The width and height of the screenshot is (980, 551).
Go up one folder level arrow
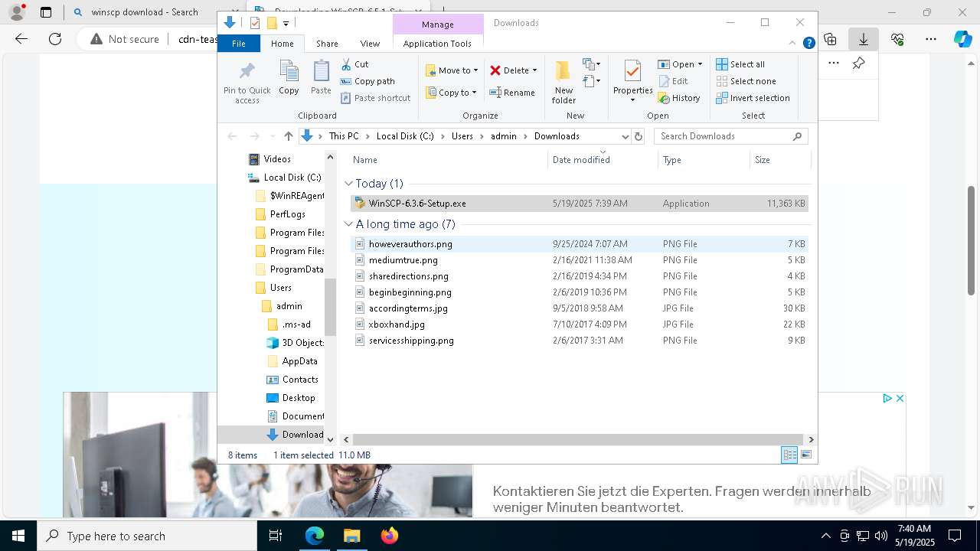pyautogui.click(x=288, y=136)
